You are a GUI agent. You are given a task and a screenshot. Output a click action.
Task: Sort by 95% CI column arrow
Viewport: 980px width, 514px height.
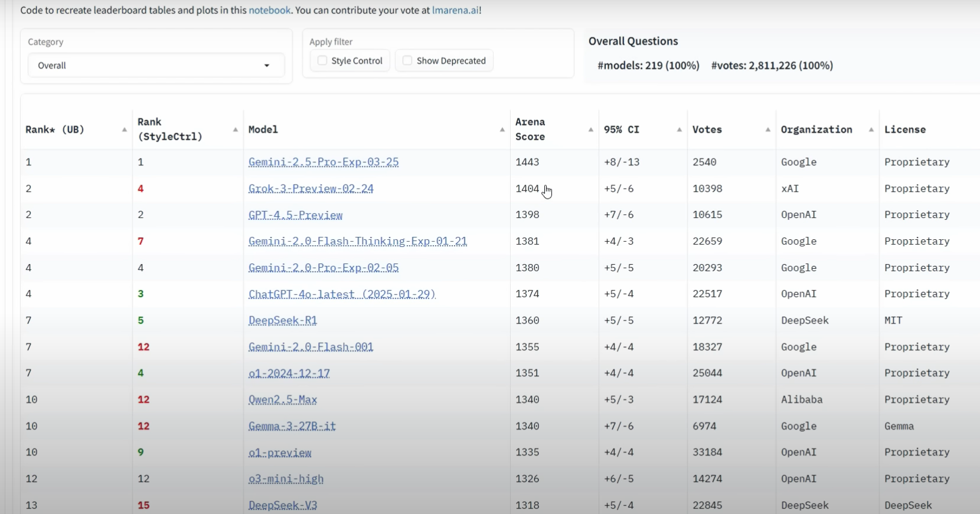coord(679,130)
